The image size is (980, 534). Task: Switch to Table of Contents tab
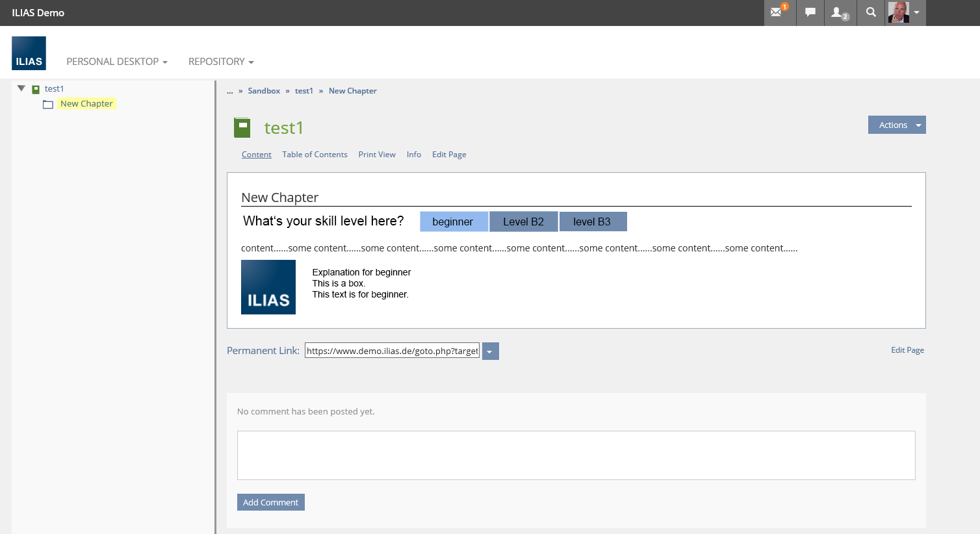pos(315,155)
